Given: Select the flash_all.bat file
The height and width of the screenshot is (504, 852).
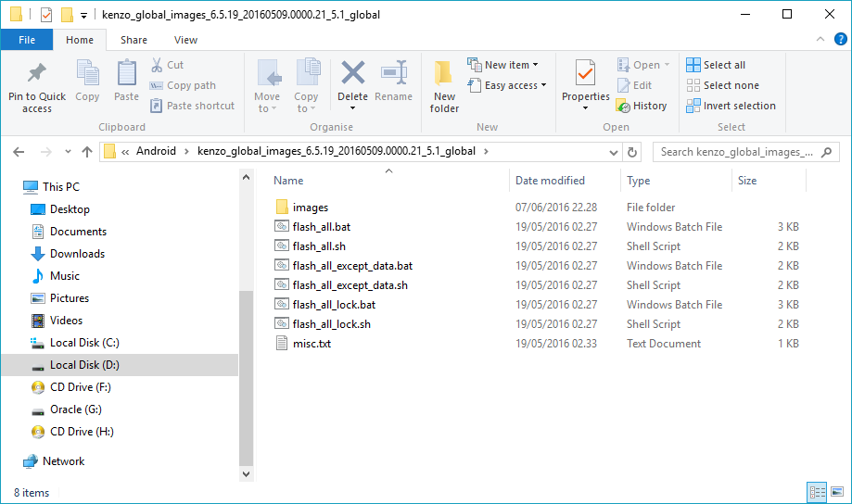Looking at the screenshot, I should point(321,227).
